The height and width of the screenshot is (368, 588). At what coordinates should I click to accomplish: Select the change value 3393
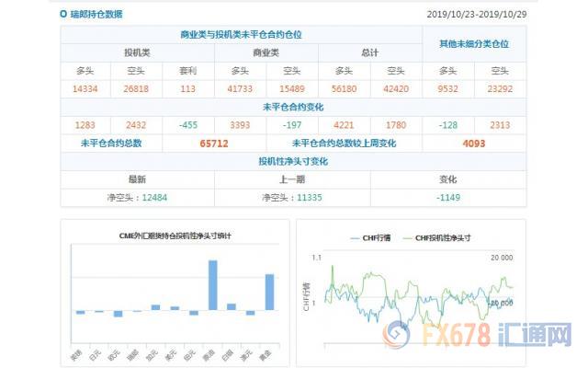pyautogui.click(x=240, y=125)
